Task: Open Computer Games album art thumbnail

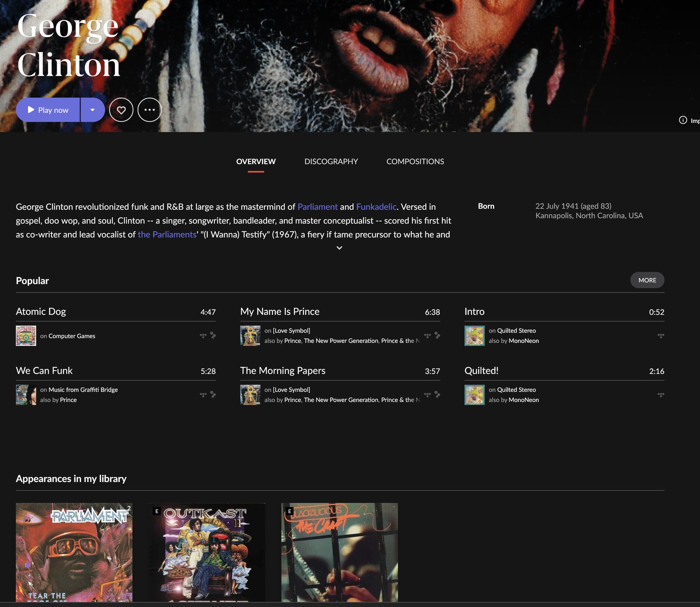Action: pos(26,336)
